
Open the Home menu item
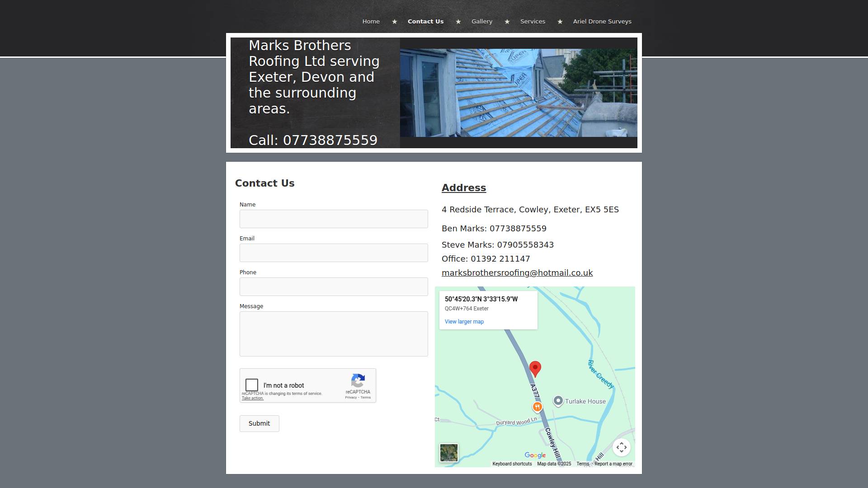(x=371, y=22)
